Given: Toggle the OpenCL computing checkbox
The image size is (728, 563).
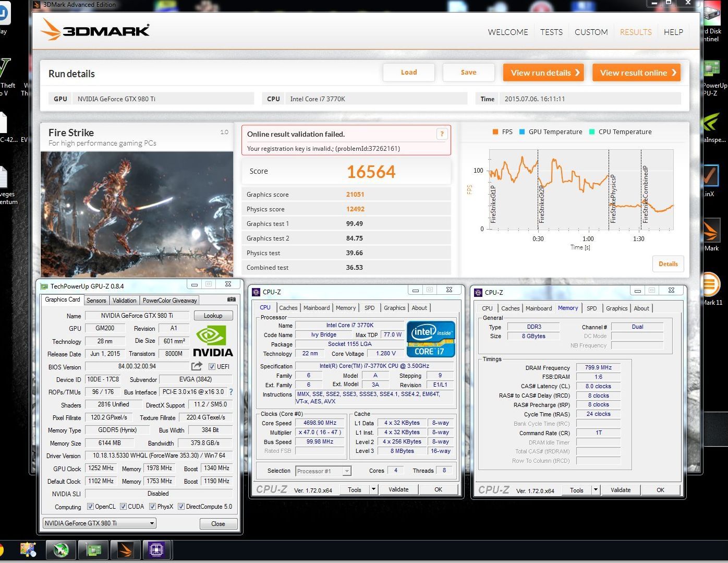Looking at the screenshot, I should coord(90,506).
